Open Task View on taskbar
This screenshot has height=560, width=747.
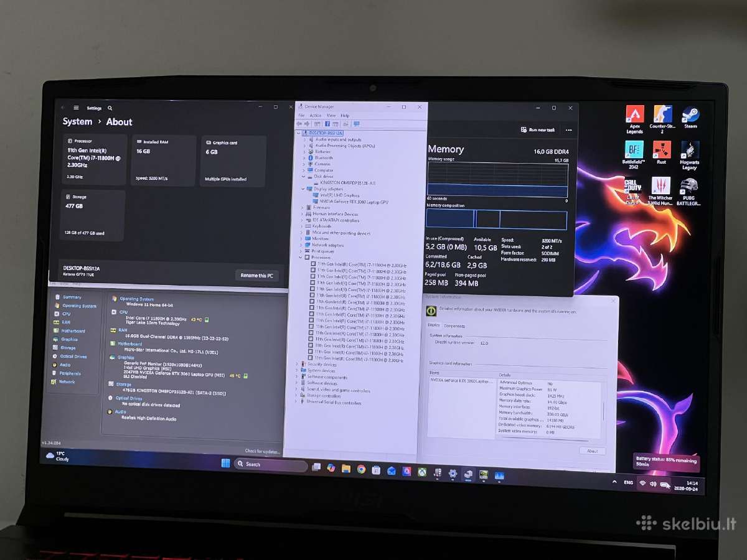coord(316,467)
